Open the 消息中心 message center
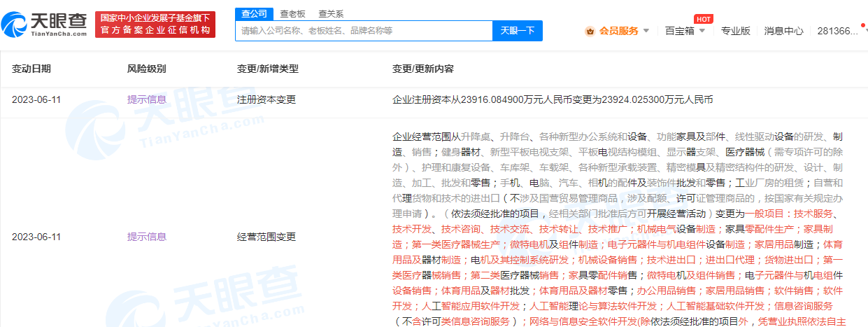Image resolution: width=868 pixels, height=327 pixels. [783, 31]
